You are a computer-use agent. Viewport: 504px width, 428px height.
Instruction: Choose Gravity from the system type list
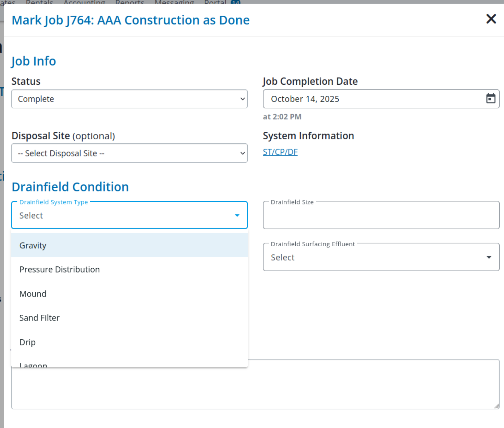pos(129,245)
